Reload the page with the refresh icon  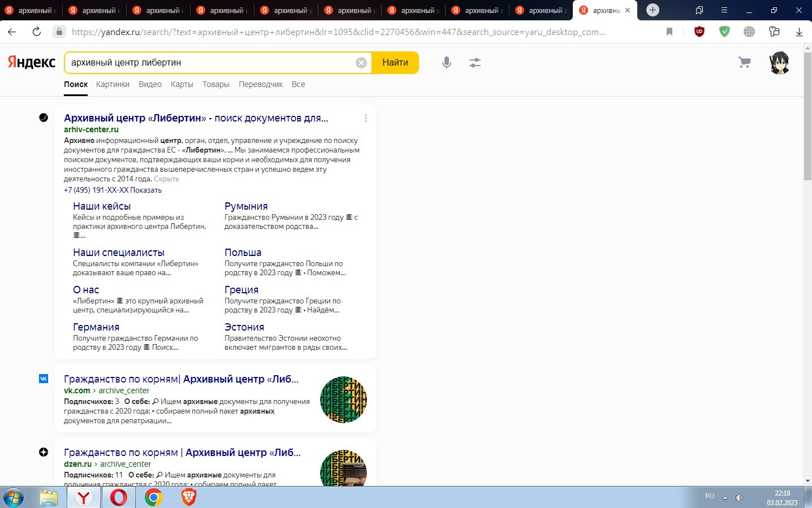[37, 32]
